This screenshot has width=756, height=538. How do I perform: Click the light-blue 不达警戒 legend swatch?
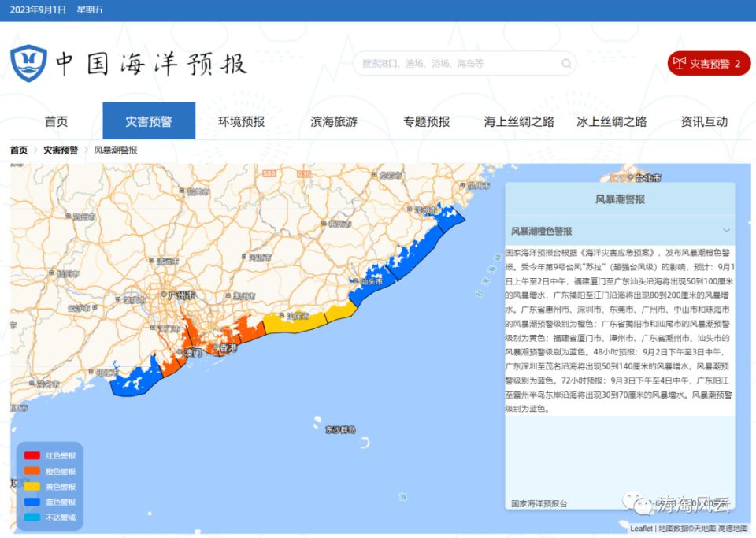31,518
